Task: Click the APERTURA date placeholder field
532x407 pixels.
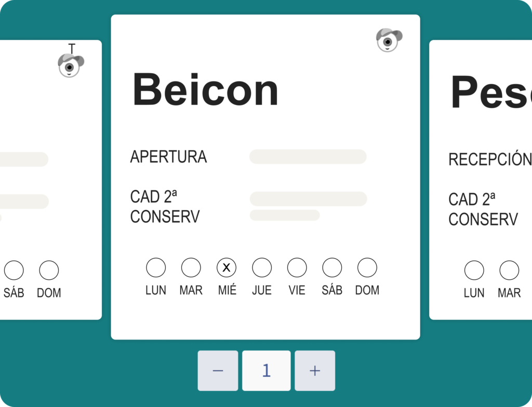Action: [308, 157]
